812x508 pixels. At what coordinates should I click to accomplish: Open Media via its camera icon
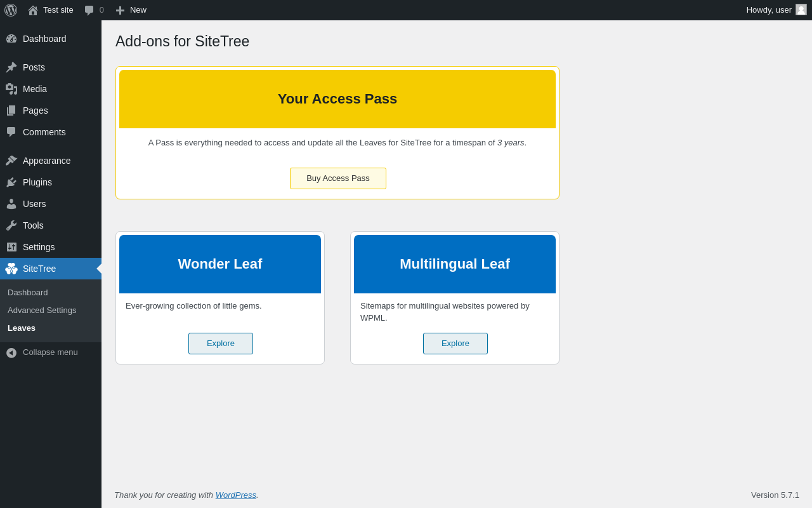11,89
